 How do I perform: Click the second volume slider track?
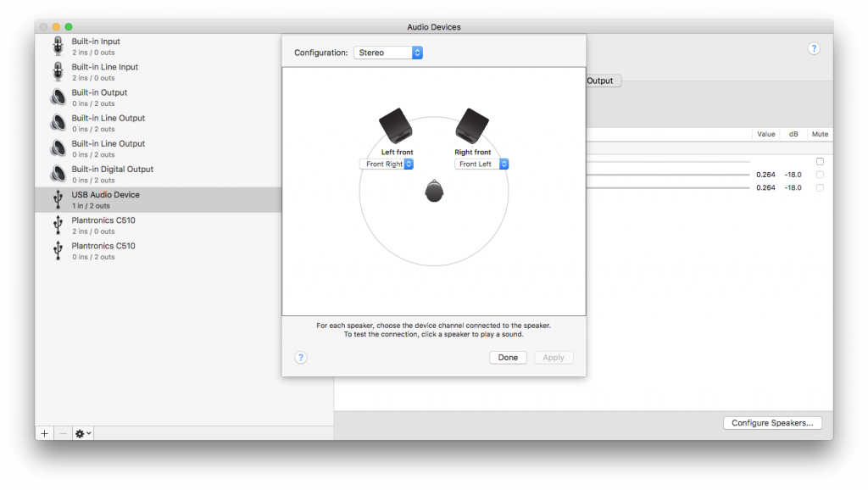click(x=668, y=175)
